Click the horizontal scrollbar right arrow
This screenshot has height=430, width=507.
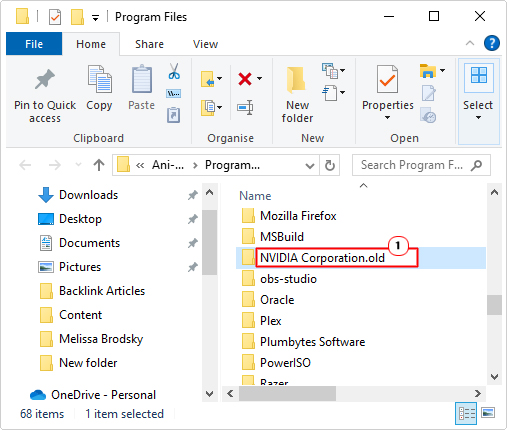(477, 394)
